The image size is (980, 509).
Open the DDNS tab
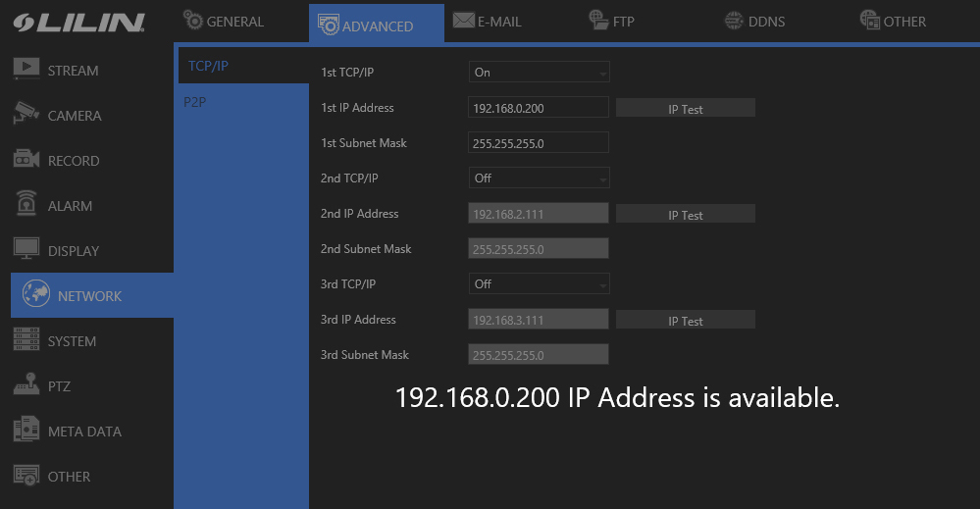(753, 22)
